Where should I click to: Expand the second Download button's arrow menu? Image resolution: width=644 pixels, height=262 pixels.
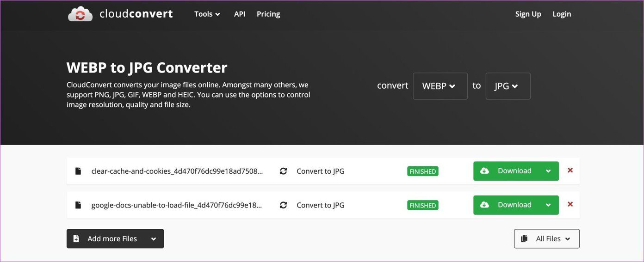pyautogui.click(x=548, y=205)
